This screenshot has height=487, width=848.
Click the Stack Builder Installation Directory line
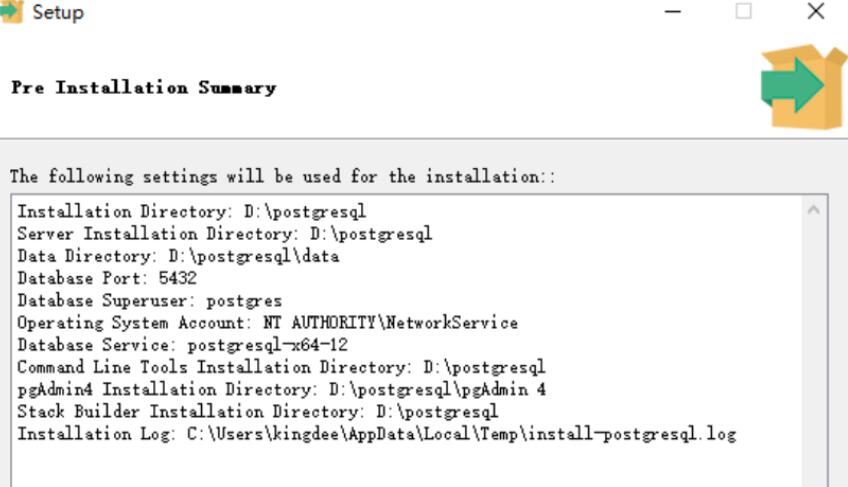coord(257,411)
